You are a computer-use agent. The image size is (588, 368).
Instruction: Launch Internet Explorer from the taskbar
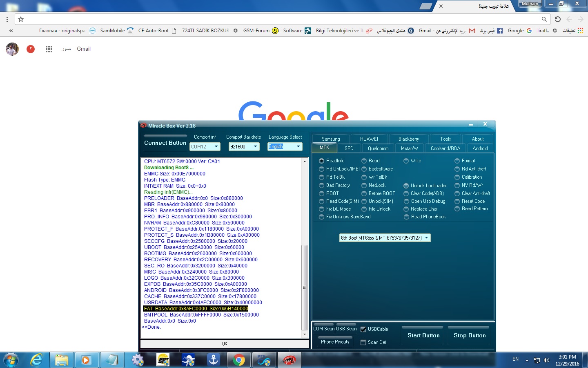click(37, 360)
